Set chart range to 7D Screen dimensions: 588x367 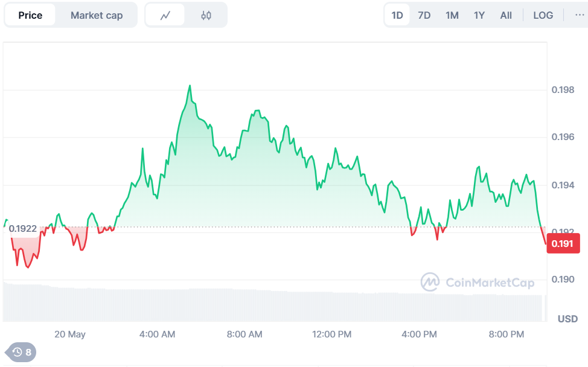[424, 15]
